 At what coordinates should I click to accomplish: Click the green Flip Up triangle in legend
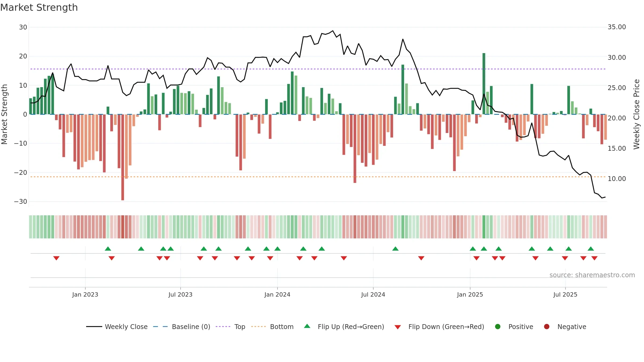(x=307, y=326)
